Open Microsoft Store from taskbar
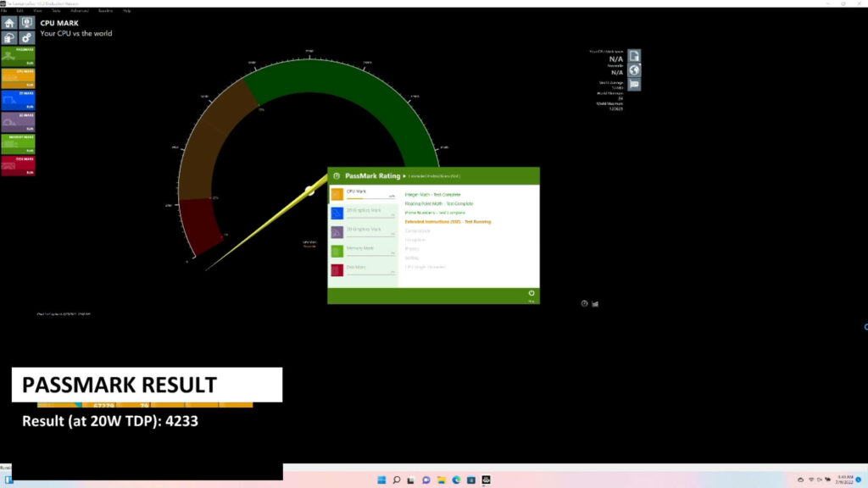868x488 pixels. (x=471, y=480)
